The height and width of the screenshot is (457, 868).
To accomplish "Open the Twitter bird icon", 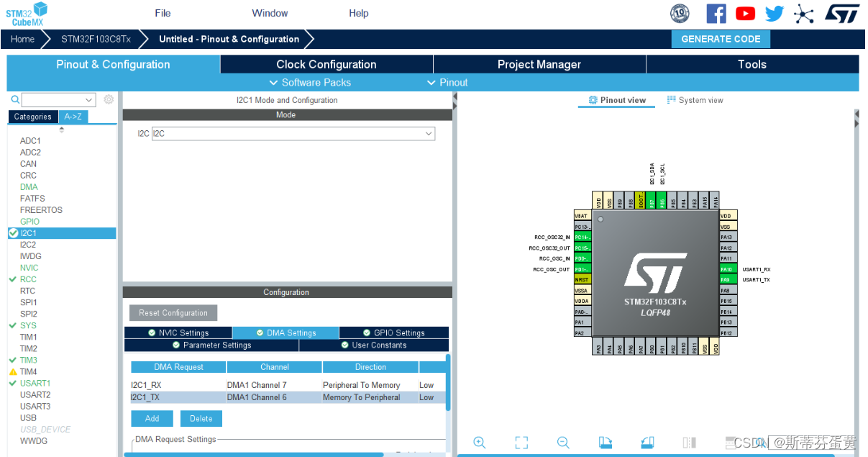I will point(775,13).
